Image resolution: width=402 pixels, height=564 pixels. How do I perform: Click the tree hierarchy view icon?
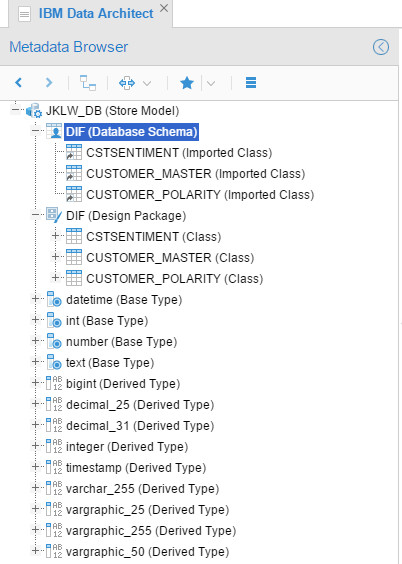(88, 83)
